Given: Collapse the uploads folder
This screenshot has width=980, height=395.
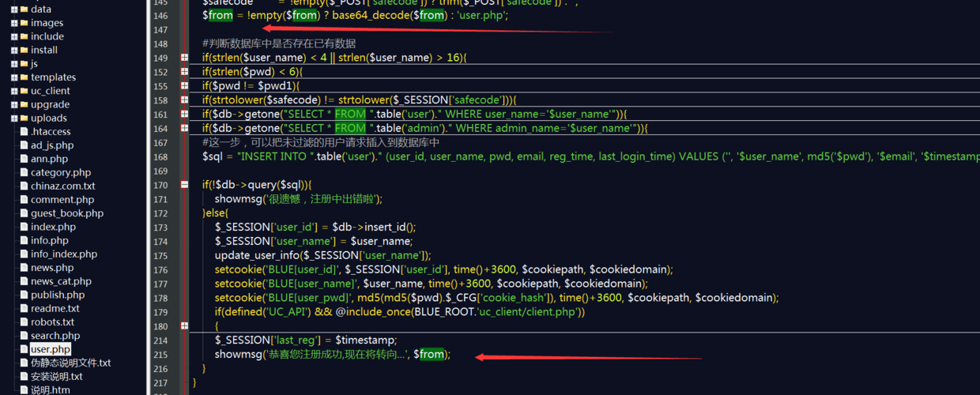Looking at the screenshot, I should (x=14, y=118).
